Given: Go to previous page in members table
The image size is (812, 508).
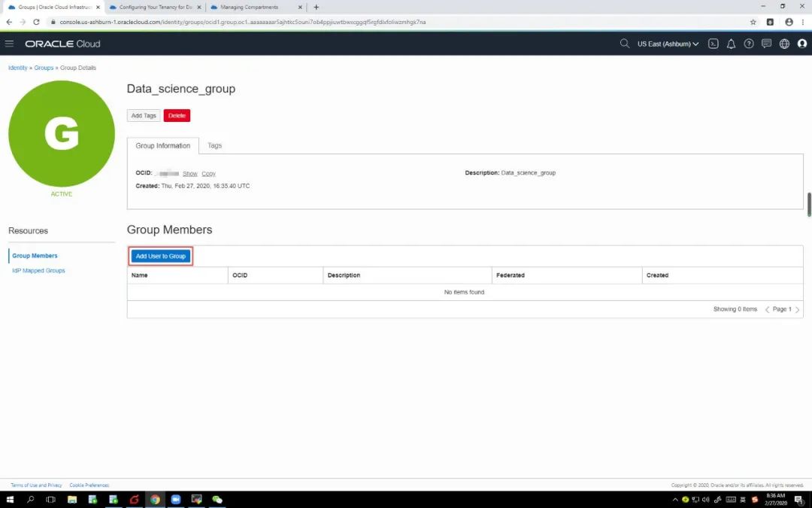Looking at the screenshot, I should pyautogui.click(x=767, y=309).
